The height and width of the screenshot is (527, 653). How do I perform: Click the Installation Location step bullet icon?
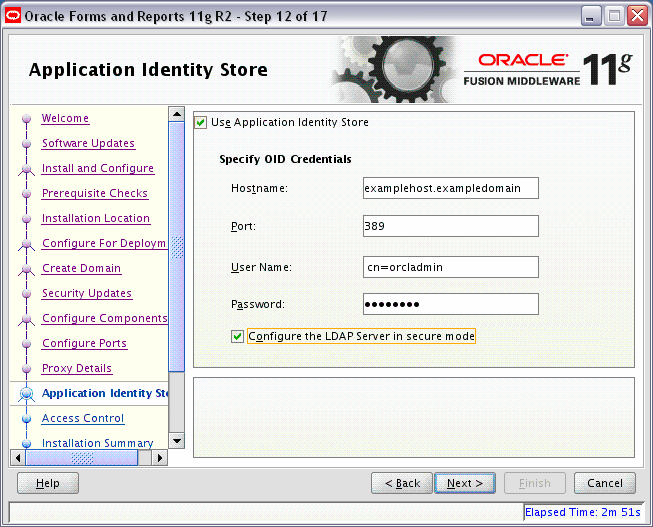point(27,219)
